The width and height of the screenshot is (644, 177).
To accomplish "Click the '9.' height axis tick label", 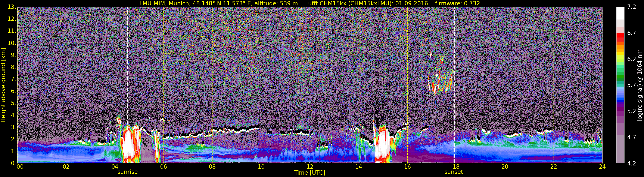I will click(13, 55).
